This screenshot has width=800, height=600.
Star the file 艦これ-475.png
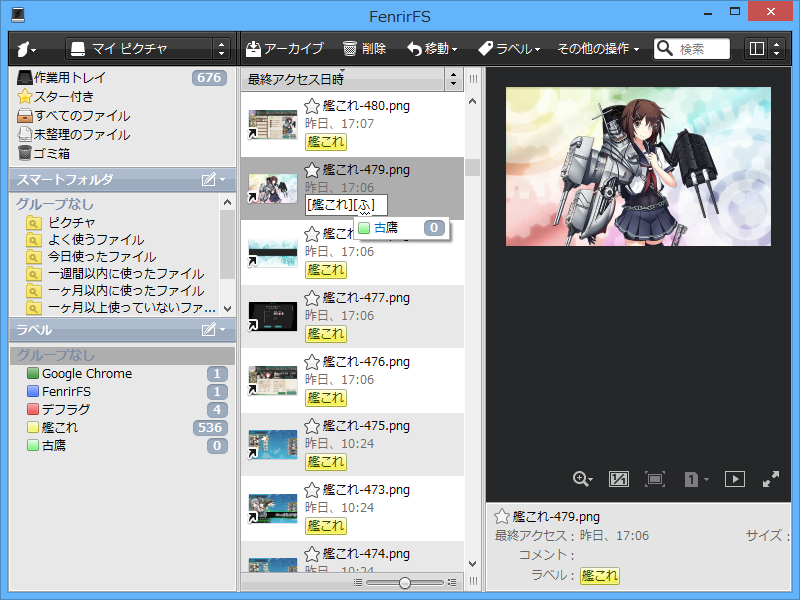tap(312, 426)
